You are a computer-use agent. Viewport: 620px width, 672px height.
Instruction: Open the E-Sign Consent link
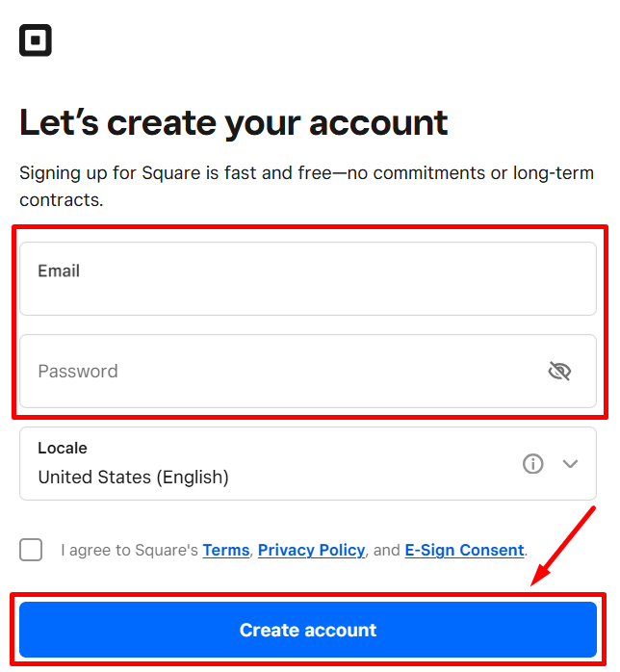tap(464, 551)
